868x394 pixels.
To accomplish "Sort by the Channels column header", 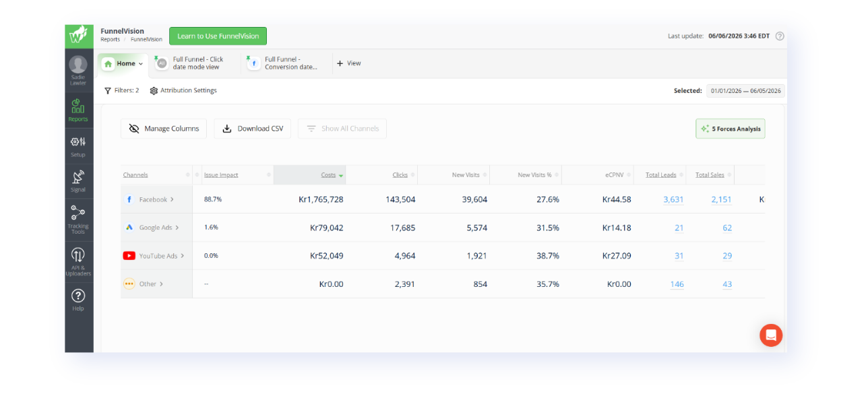I will 135,175.
